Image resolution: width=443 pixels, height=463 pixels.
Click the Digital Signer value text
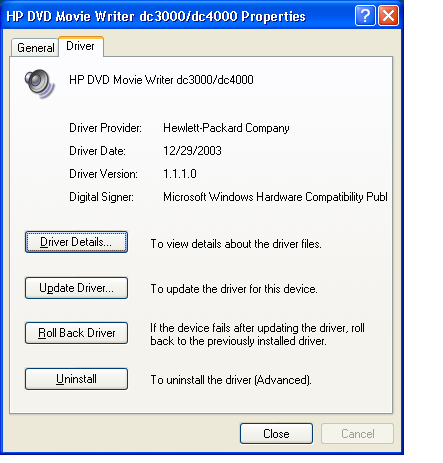click(x=275, y=197)
